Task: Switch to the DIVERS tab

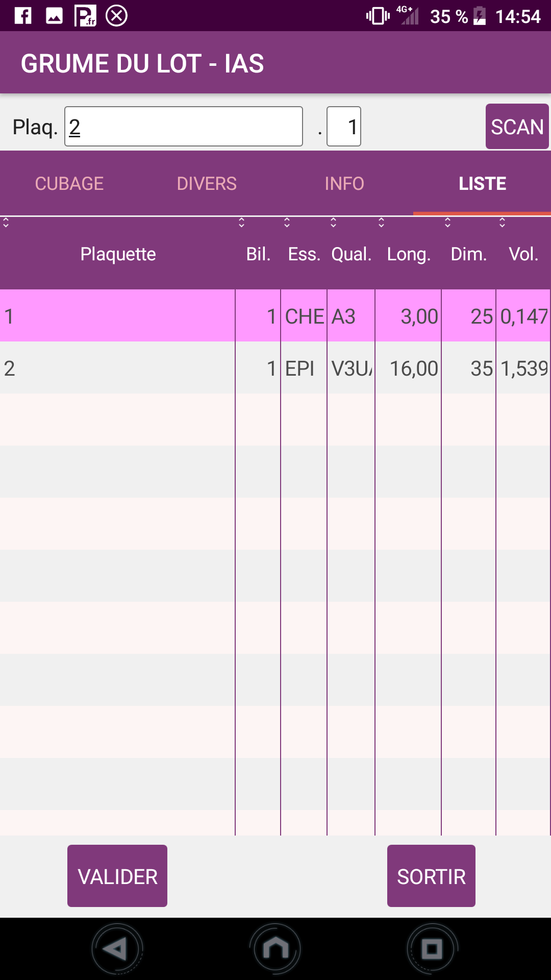Action: 207,184
